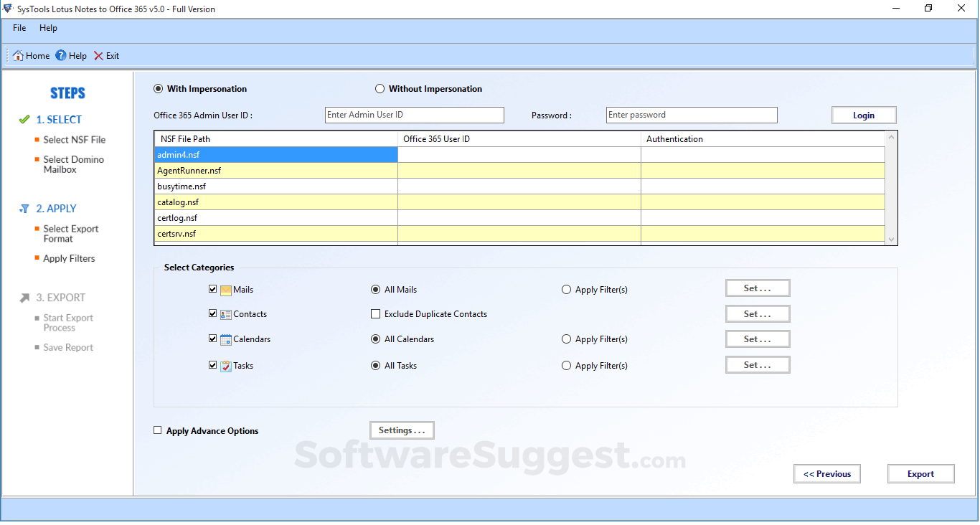
Task: Click the Office 365 User ID column header
Action: tap(519, 139)
